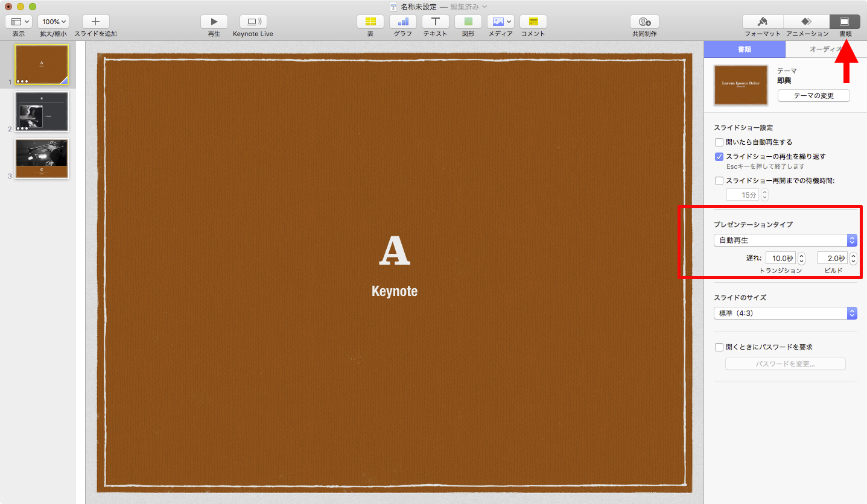Add a text box with テキスト icon

pyautogui.click(x=435, y=22)
